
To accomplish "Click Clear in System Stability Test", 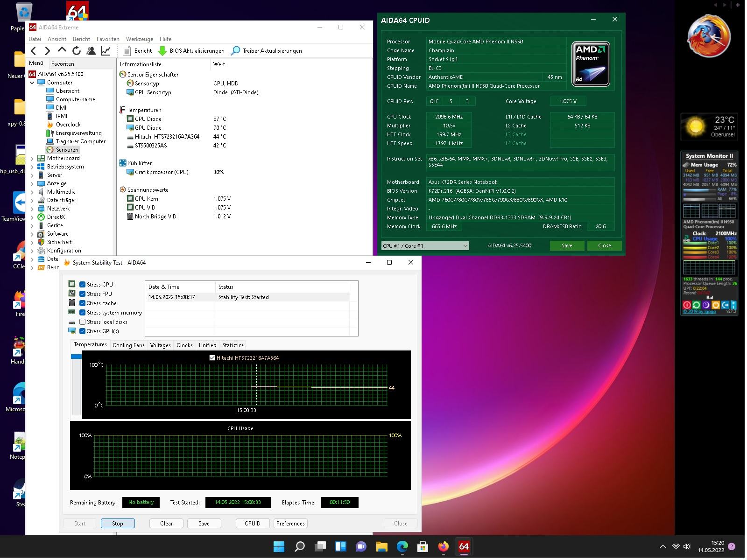I will (x=167, y=524).
